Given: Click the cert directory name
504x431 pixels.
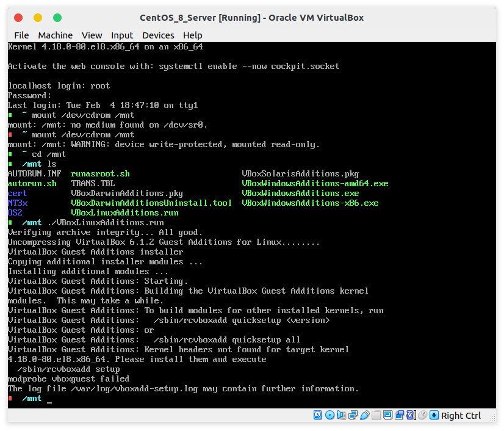Looking at the screenshot, I should point(17,193).
